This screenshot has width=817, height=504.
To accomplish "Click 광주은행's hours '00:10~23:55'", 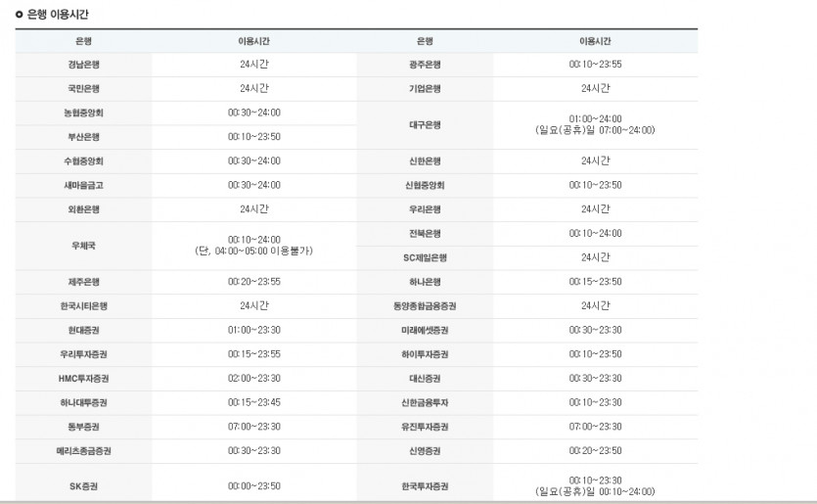I will click(x=595, y=65).
